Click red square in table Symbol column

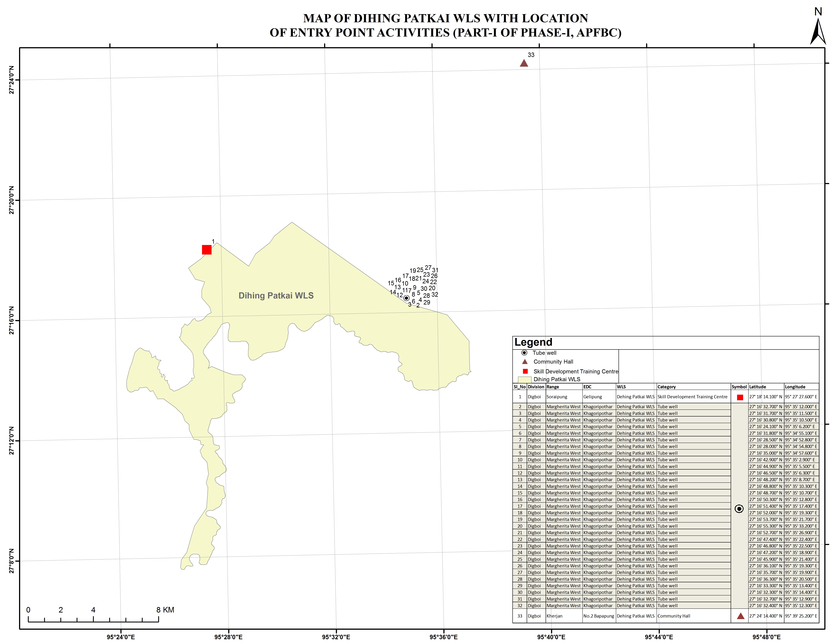click(740, 397)
